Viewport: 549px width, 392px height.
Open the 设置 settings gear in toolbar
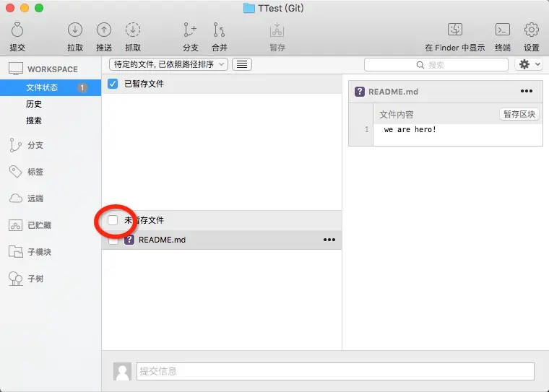click(532, 30)
